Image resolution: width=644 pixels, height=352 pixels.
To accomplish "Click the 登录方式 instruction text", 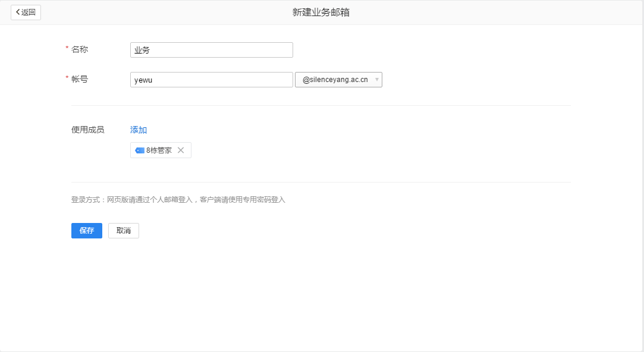I will pos(178,199).
